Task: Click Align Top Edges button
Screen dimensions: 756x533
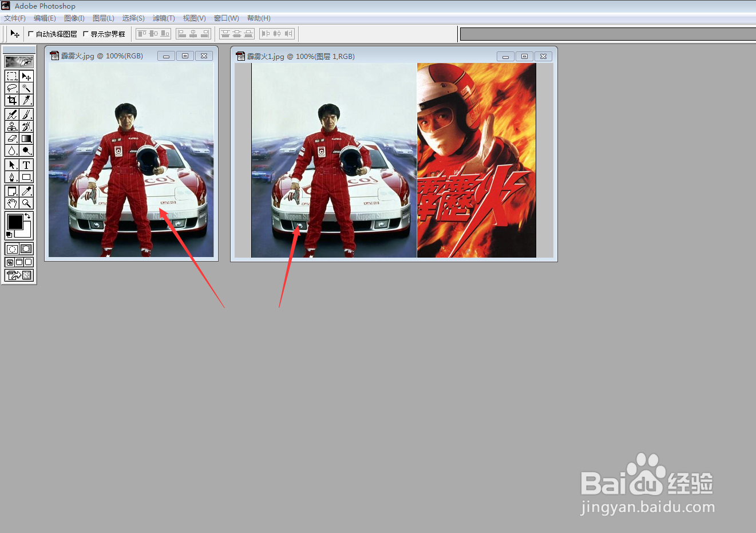Action: [143, 34]
